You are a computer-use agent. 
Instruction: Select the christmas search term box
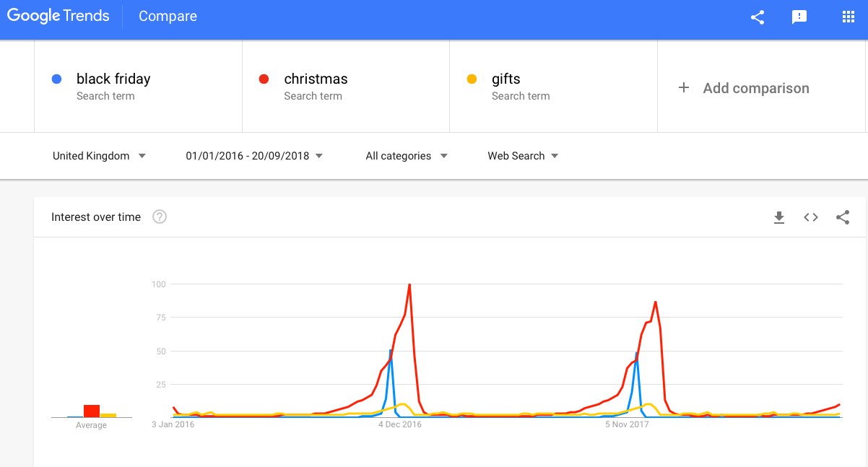[346, 86]
